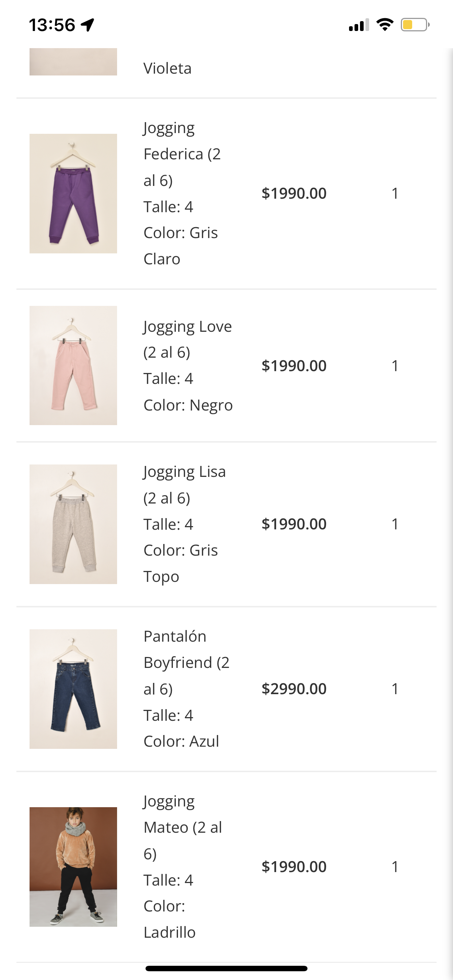
Task: Tap the battery indicator icon
Action: (415, 25)
